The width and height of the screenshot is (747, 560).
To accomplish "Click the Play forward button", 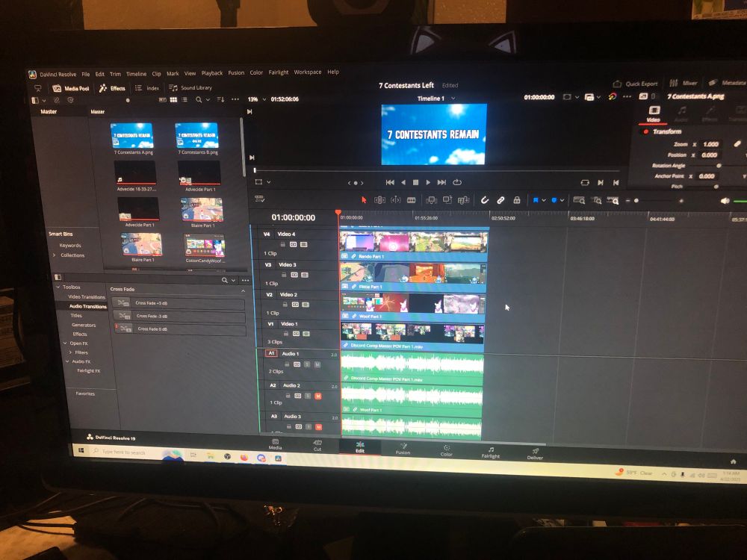I will (428, 182).
